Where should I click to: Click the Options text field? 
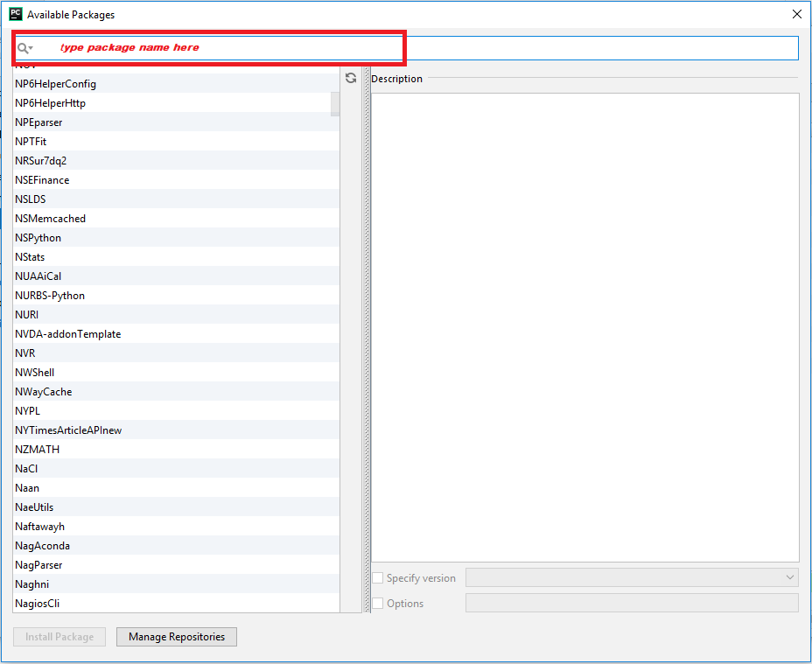(x=632, y=603)
